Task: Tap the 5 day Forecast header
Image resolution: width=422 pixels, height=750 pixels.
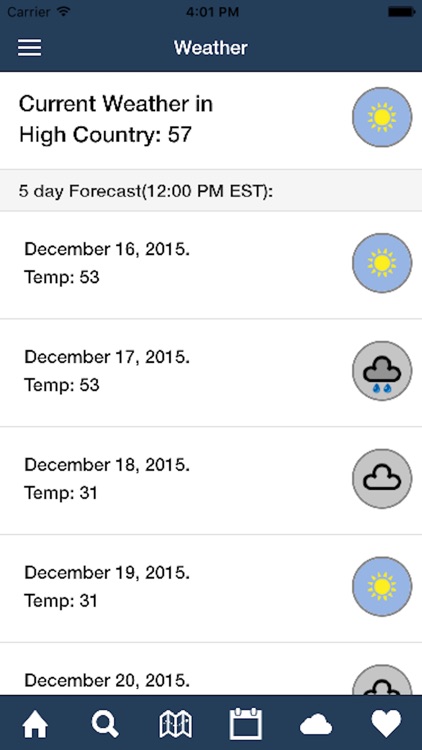Action: pos(211,190)
